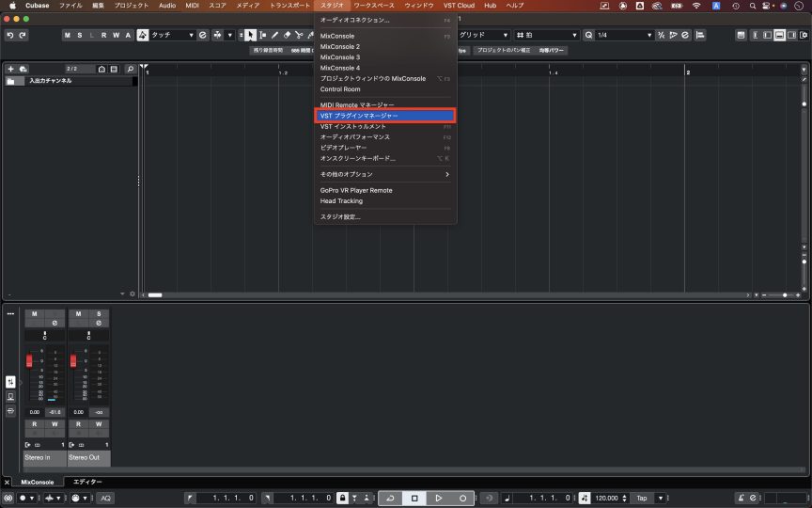The height and width of the screenshot is (508, 812).
Task: Toggle global Read R automation in the toolbar
Action: pos(103,35)
